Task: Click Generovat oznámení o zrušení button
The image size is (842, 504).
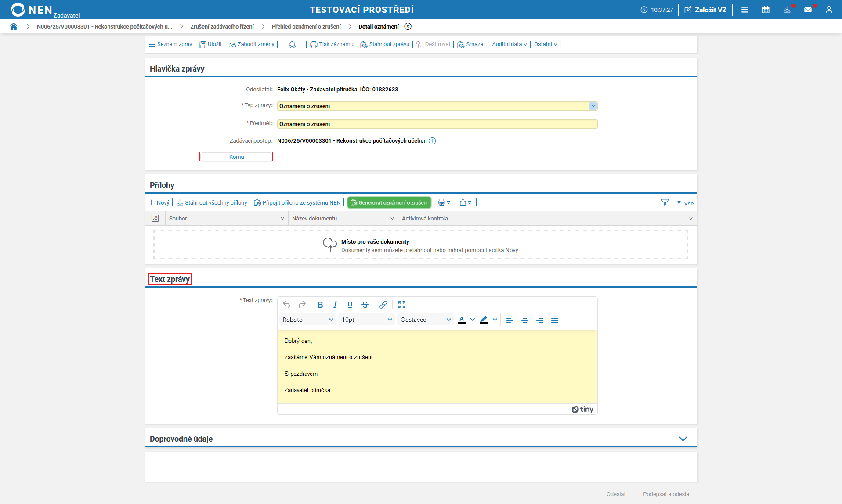Action: [x=389, y=202]
